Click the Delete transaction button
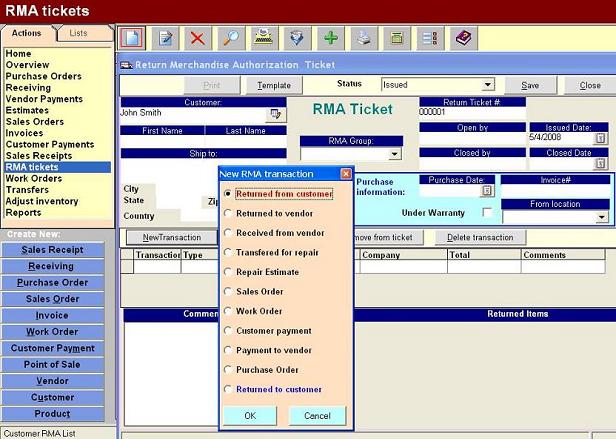The image size is (616, 439). pos(480,238)
